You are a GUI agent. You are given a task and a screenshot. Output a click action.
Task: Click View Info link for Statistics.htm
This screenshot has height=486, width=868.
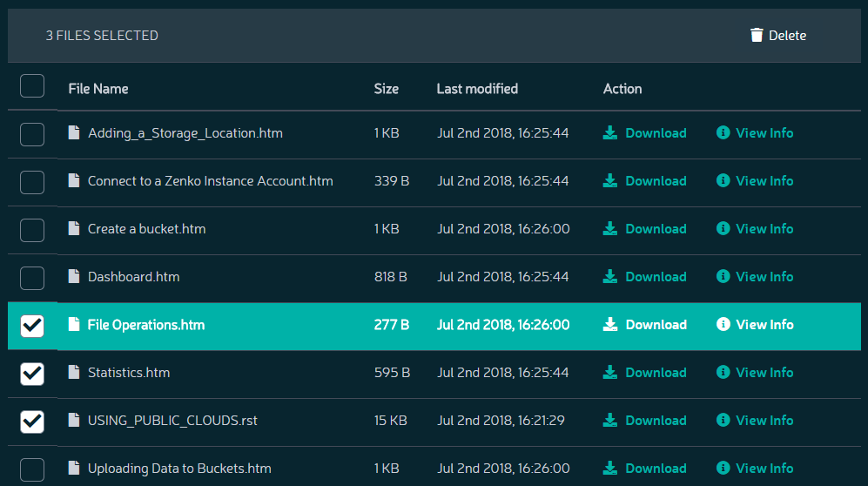point(764,373)
